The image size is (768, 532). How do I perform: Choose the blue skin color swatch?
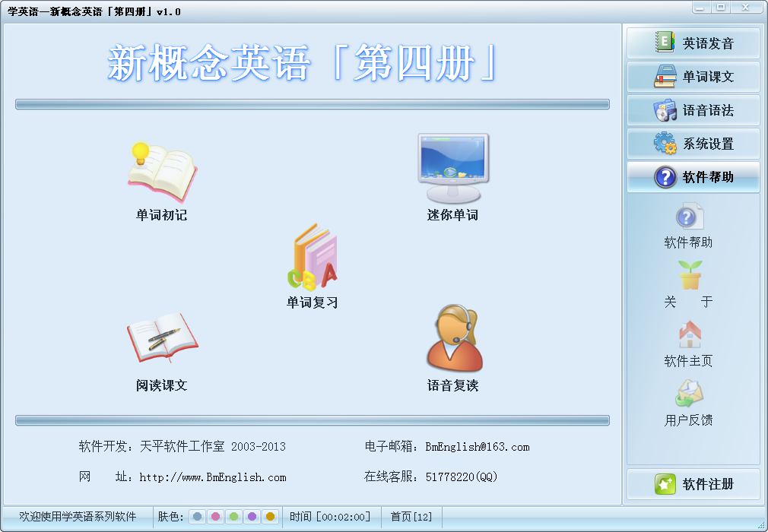198,516
